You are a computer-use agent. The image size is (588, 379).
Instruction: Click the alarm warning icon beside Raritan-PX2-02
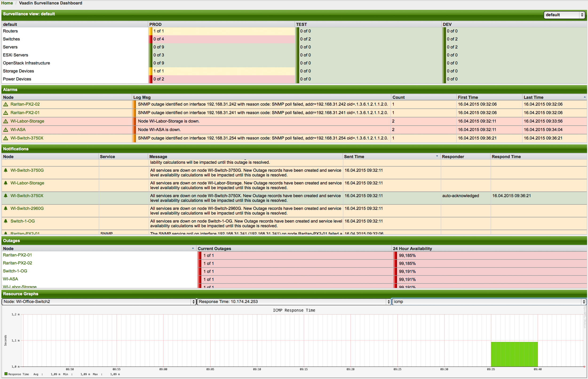[6, 104]
